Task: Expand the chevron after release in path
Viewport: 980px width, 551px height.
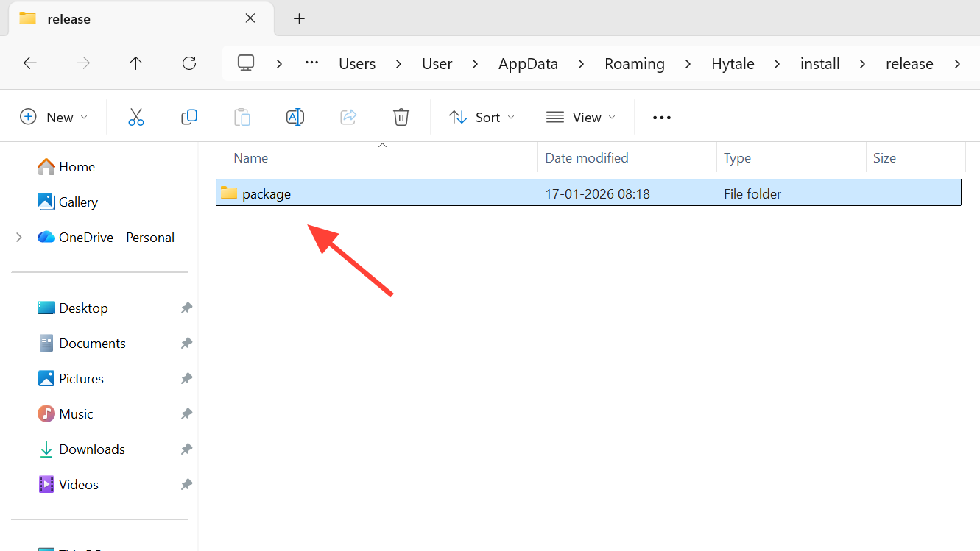Action: coord(956,64)
